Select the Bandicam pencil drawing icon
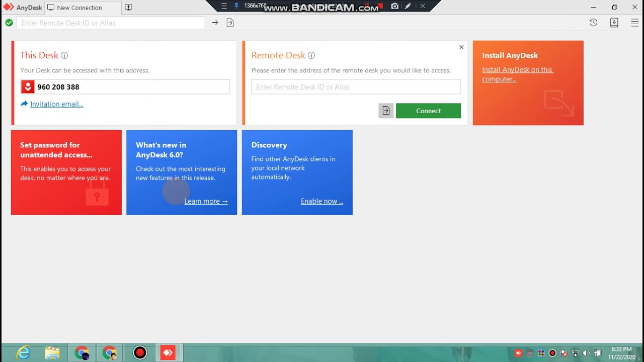 [408, 6]
